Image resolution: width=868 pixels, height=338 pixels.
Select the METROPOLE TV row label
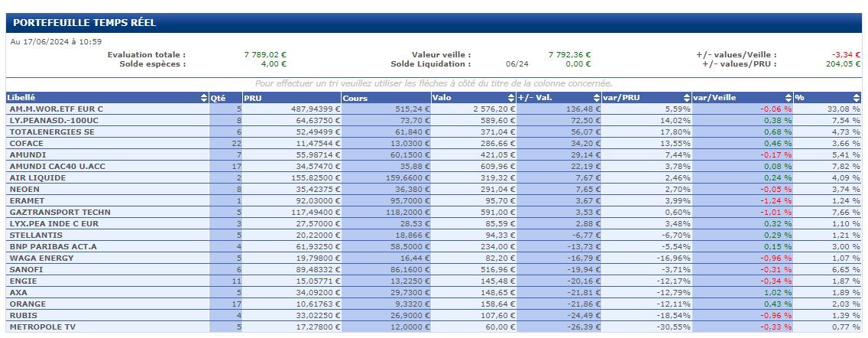coord(41,327)
